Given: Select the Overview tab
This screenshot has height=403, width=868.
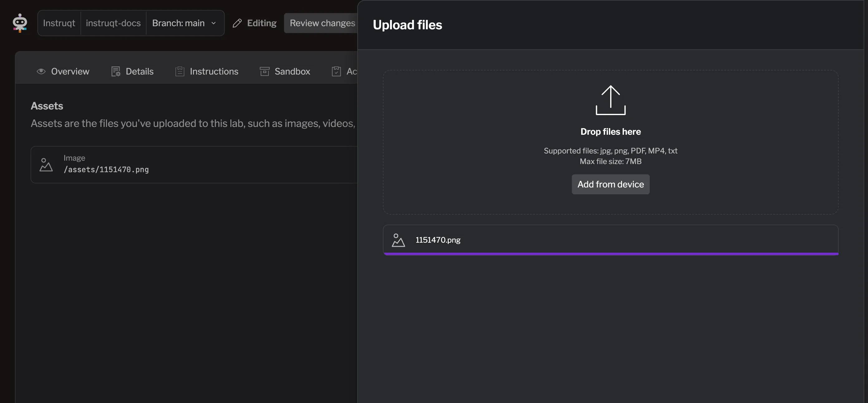Looking at the screenshot, I should click(70, 71).
